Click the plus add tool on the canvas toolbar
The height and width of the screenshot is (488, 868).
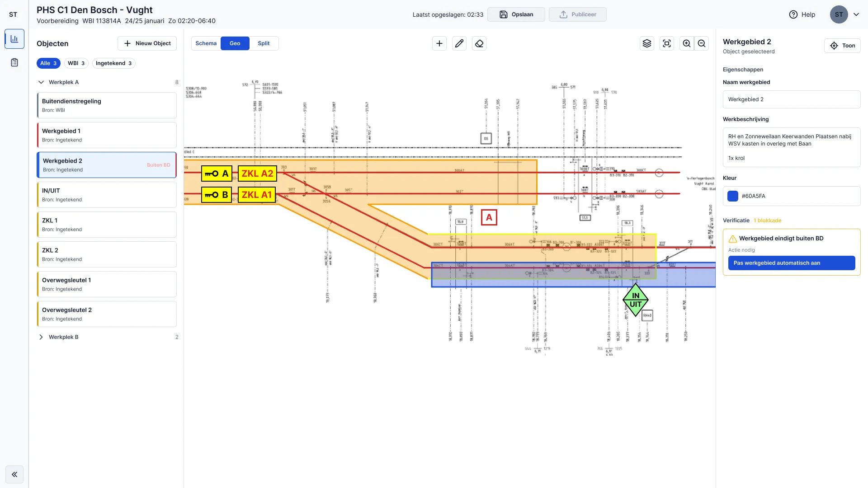click(439, 43)
